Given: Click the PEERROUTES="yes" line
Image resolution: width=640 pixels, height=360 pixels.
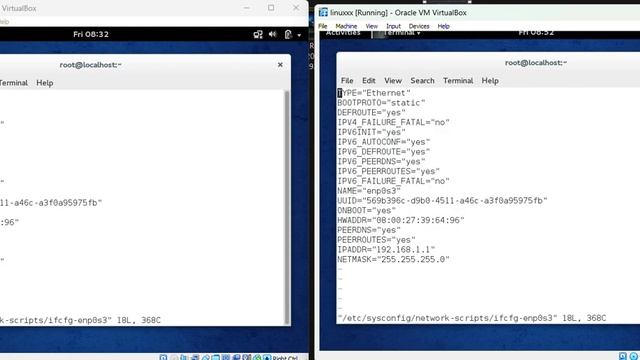Looking at the screenshot, I should (376, 240).
